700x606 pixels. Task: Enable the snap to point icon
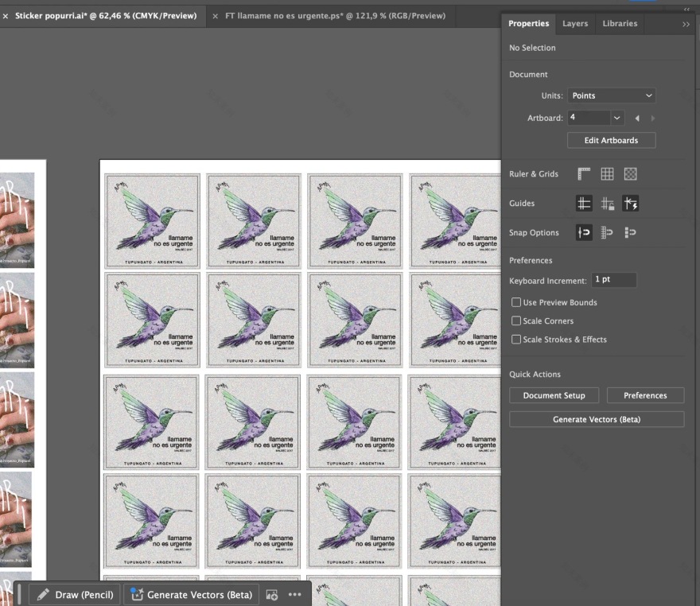point(585,233)
